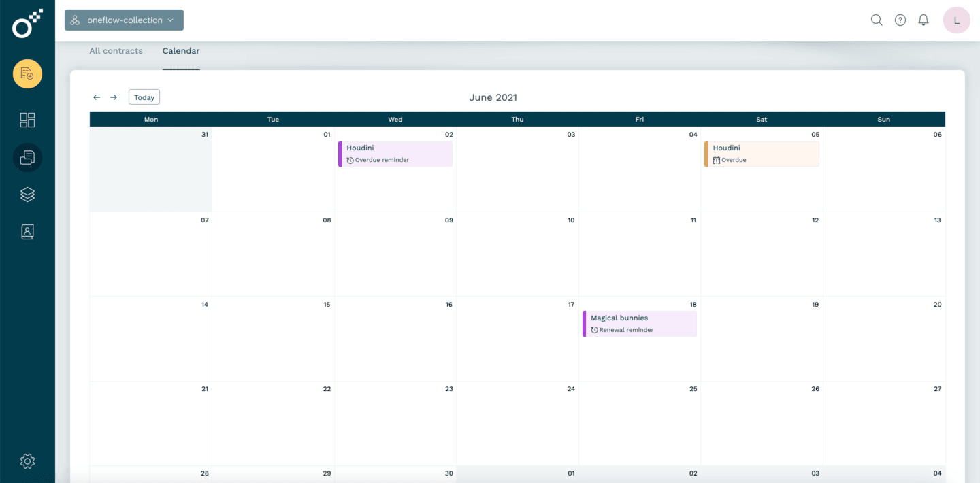
Task: Click the Today button
Action: tap(144, 97)
